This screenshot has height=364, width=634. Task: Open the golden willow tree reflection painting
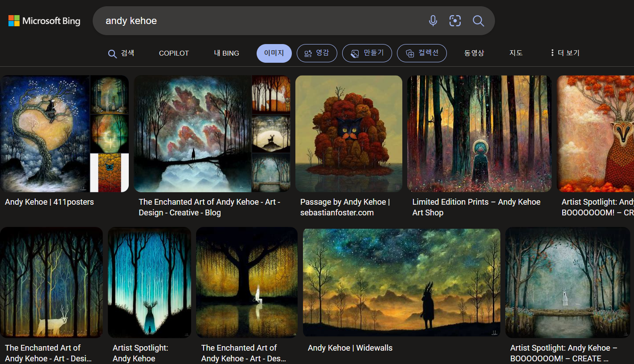pos(247,283)
